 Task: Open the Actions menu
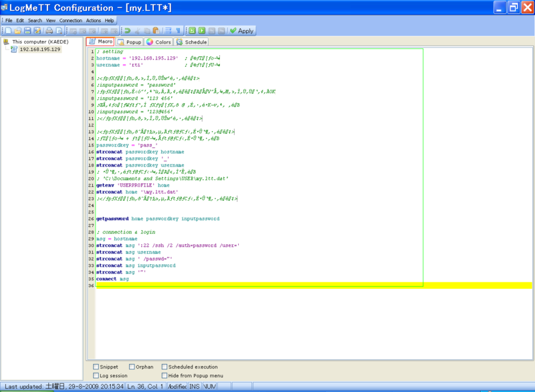click(94, 20)
